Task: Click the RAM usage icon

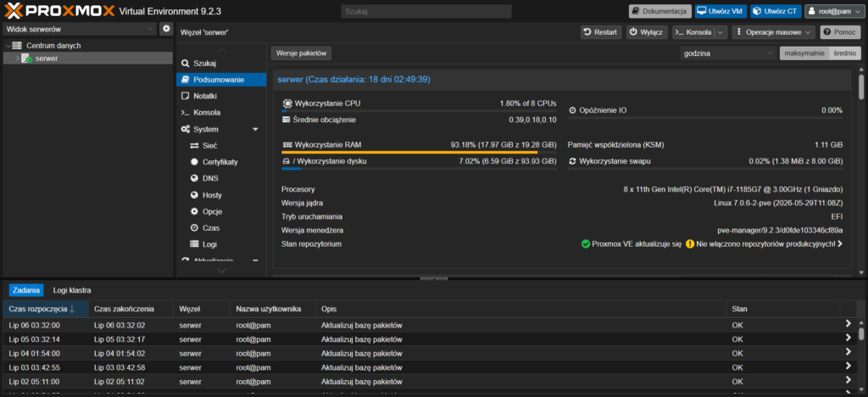Action: 287,144
